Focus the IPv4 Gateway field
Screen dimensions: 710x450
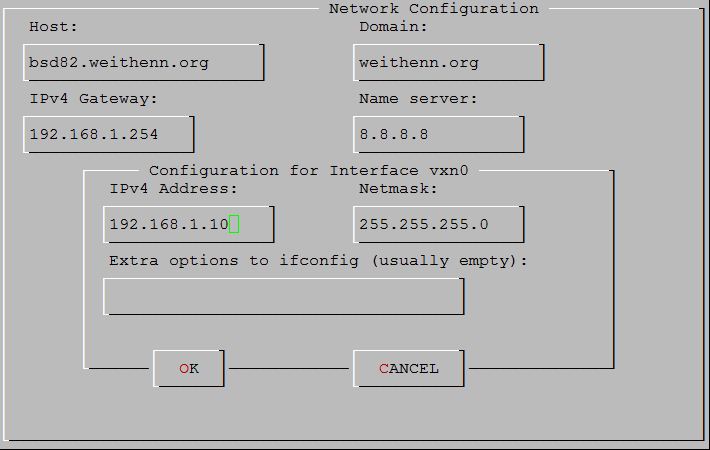pyautogui.click(x=109, y=134)
